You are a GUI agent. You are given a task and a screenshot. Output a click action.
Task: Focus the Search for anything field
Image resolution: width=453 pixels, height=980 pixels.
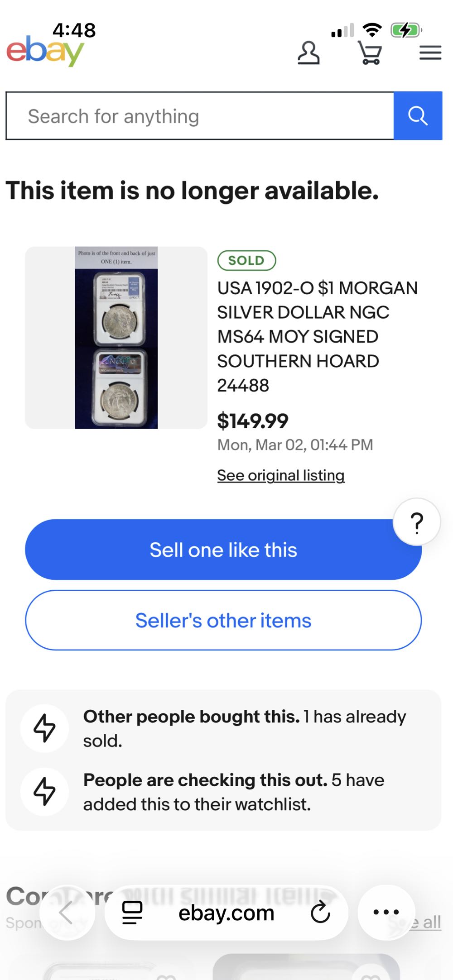[199, 116]
